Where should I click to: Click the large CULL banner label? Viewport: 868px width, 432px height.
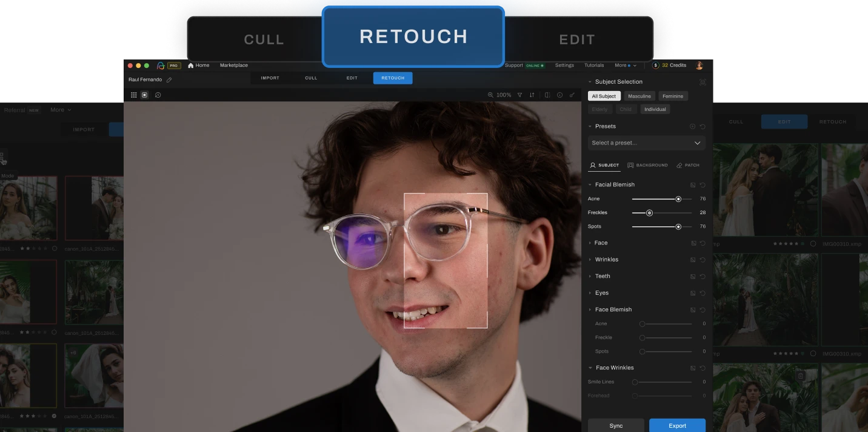click(264, 39)
